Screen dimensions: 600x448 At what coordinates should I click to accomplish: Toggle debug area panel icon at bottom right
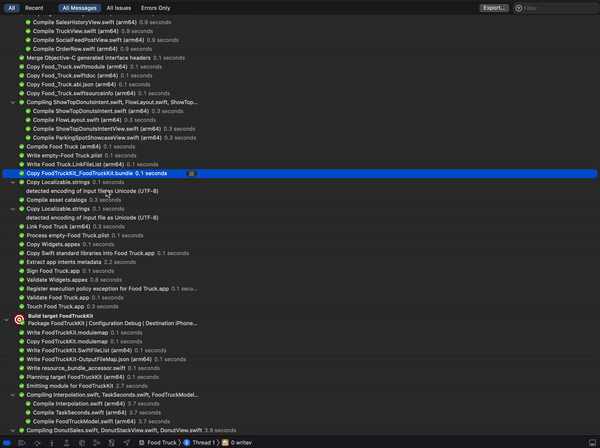pos(592,443)
